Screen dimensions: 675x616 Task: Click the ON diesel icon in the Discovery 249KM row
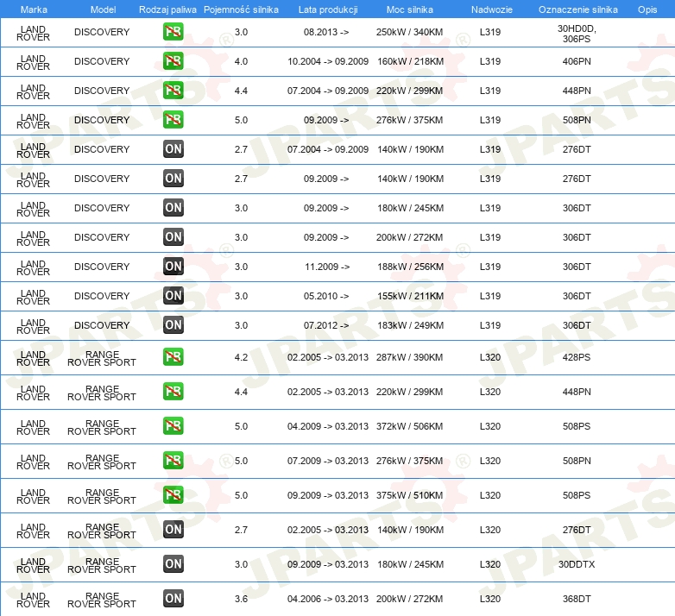click(173, 324)
